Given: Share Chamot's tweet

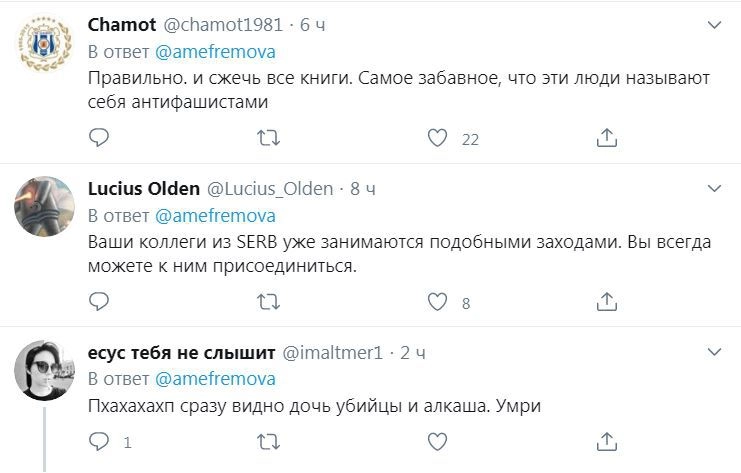Looking at the screenshot, I should click(606, 138).
